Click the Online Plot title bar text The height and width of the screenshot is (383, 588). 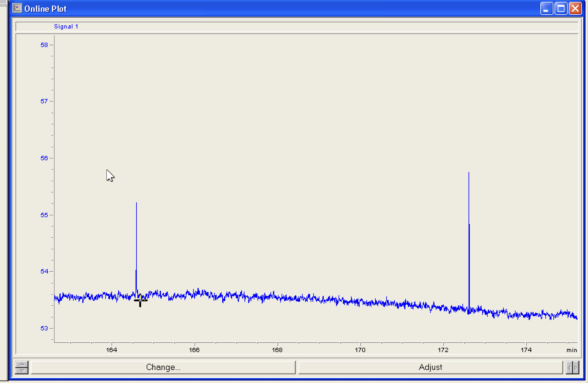pos(45,9)
